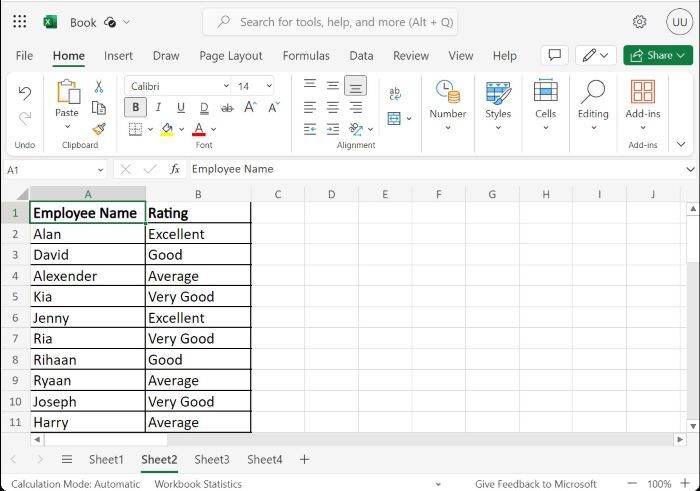The height and width of the screenshot is (491, 700).
Task: Expand the Cells dropdown
Action: click(x=546, y=128)
